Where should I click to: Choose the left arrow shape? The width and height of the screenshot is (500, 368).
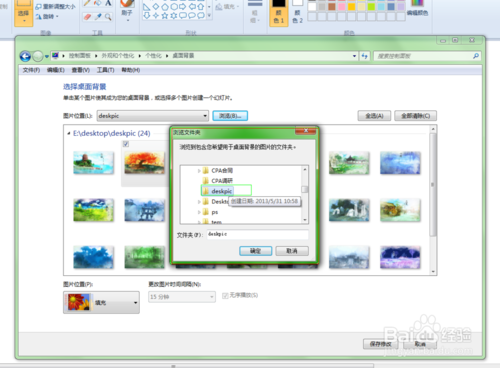192,7
